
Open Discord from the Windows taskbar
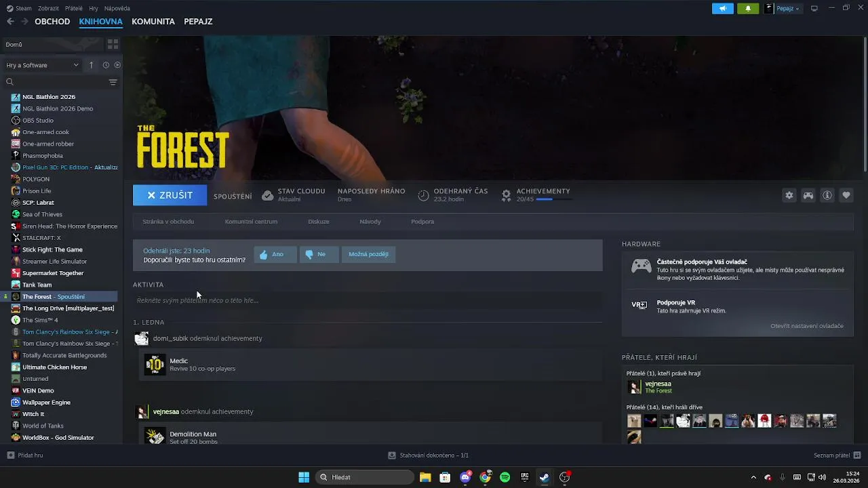point(465,477)
